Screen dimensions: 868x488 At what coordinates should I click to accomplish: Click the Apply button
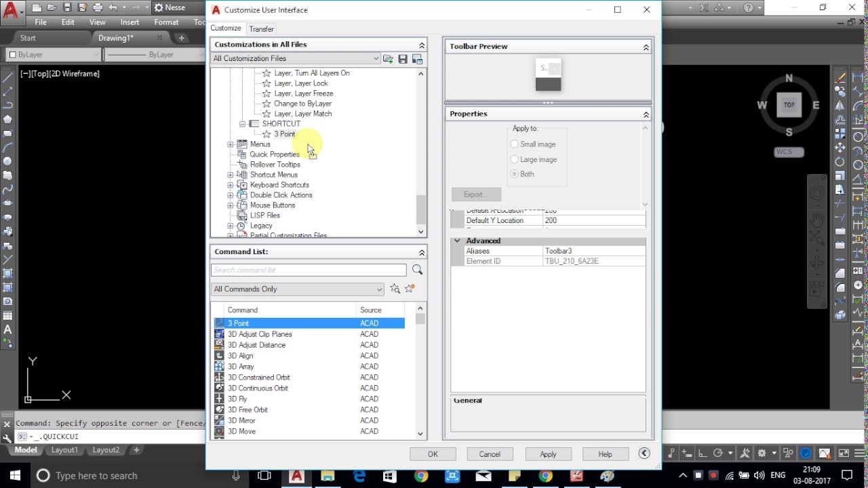pyautogui.click(x=548, y=454)
